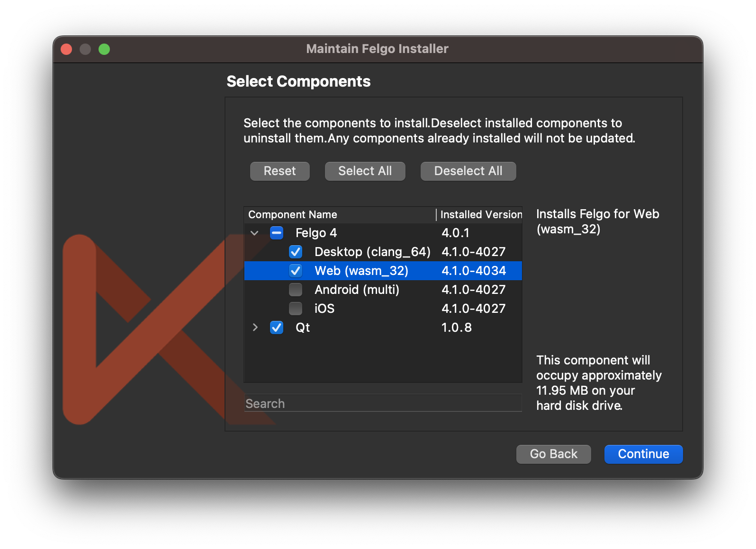Click the Component Name column header
756x549 pixels.
coord(340,215)
